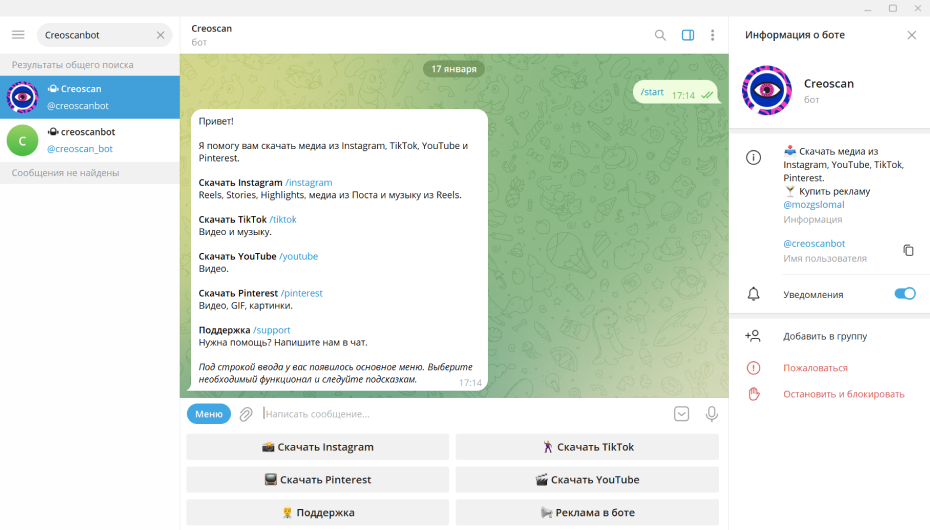This screenshot has width=930, height=530.
Task: Toggle the right info sidebar panel
Action: tap(687, 35)
